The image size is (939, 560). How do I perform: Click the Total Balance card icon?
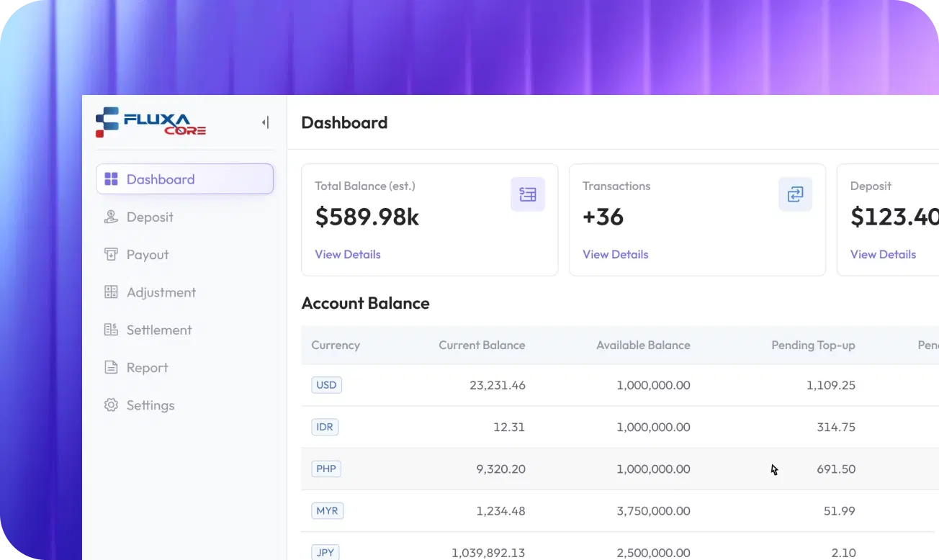coord(528,194)
